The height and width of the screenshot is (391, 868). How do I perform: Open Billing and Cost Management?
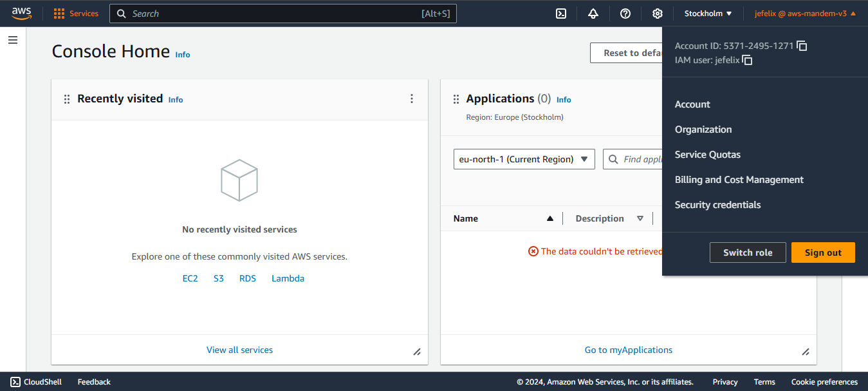[739, 180]
